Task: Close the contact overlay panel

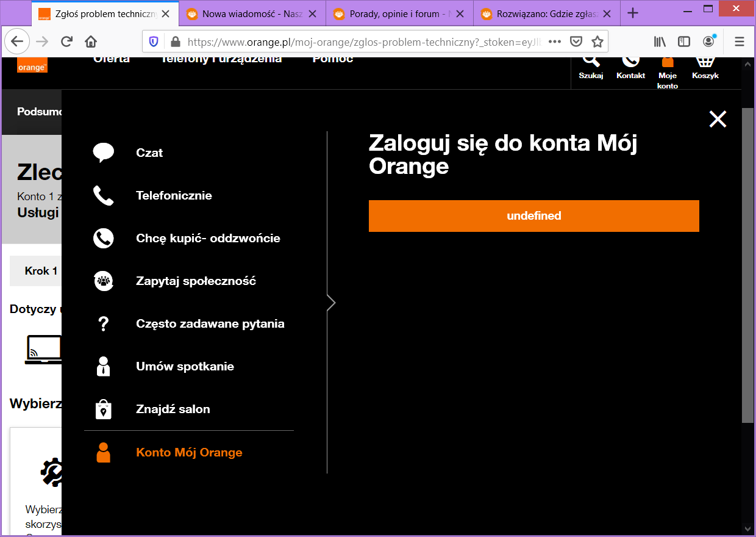Action: (718, 119)
